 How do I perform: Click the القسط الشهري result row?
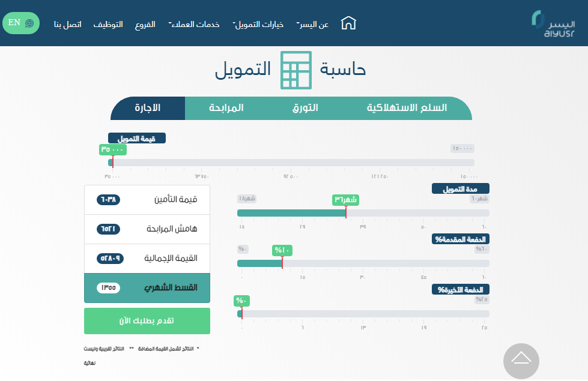coord(147,288)
